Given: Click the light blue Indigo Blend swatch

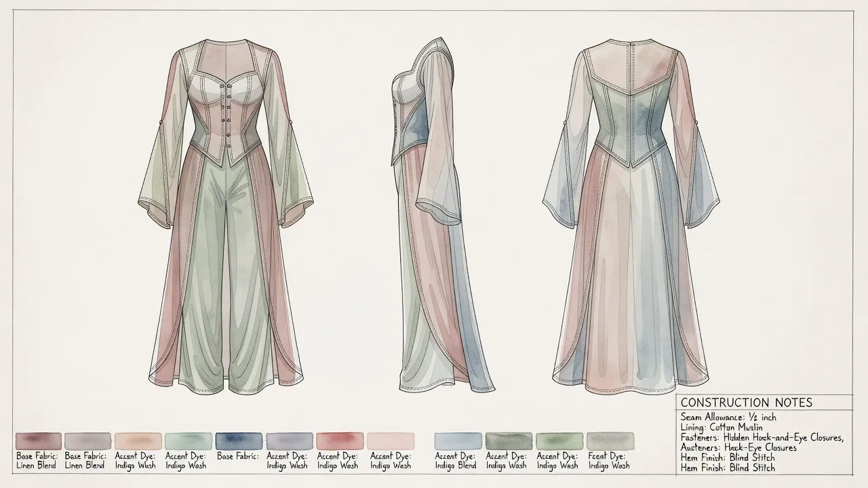Looking at the screenshot, I should (x=458, y=441).
